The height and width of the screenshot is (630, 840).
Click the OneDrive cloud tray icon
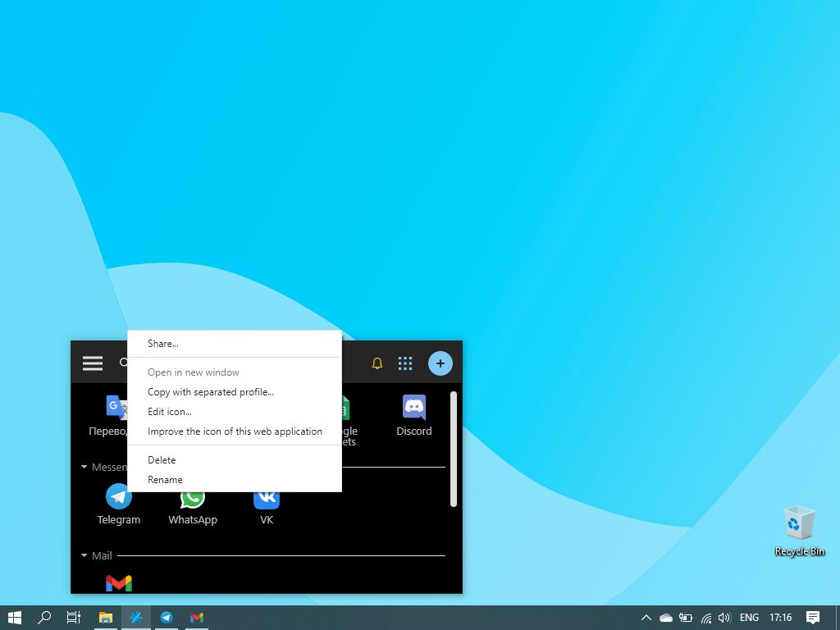(666, 618)
